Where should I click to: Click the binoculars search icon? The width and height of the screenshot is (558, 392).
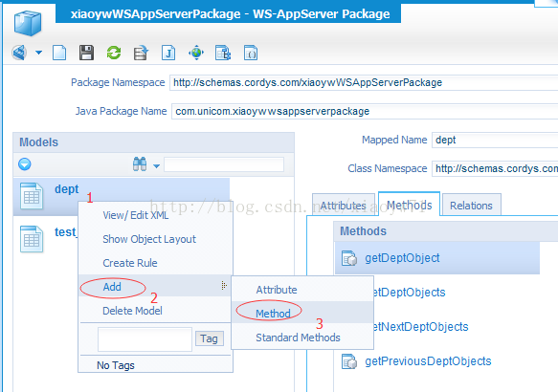(x=140, y=164)
